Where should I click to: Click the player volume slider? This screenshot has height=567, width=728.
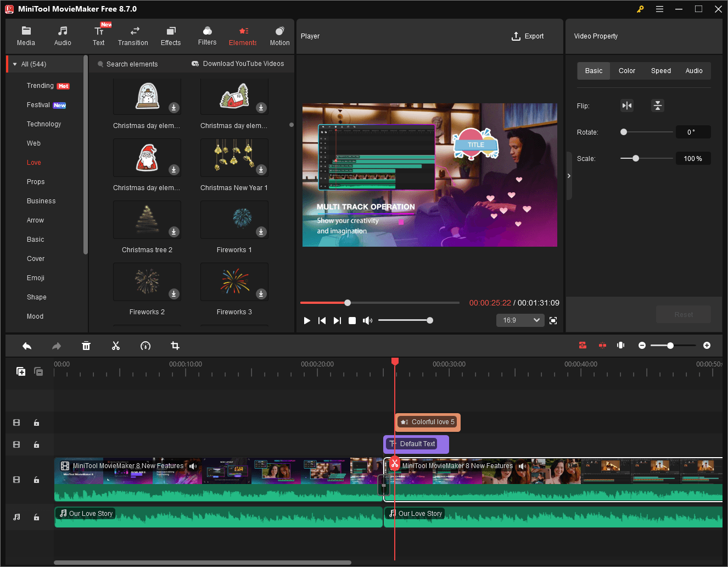pos(405,320)
